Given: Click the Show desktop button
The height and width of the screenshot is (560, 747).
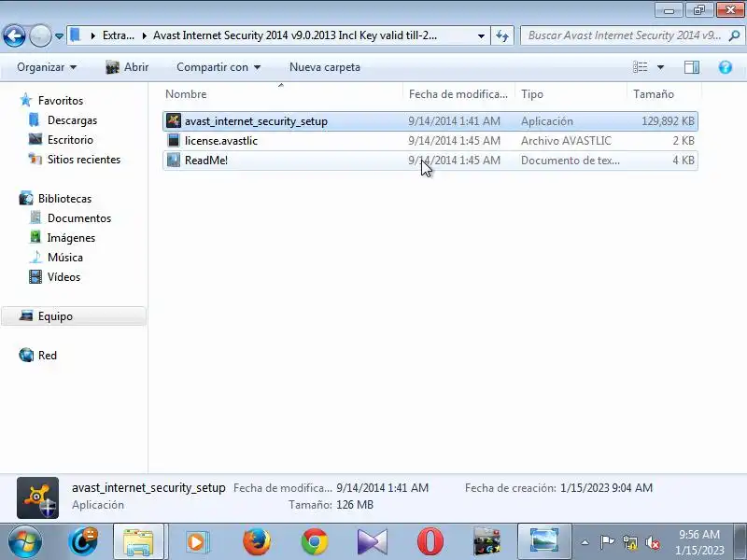Looking at the screenshot, I should coord(740,541).
